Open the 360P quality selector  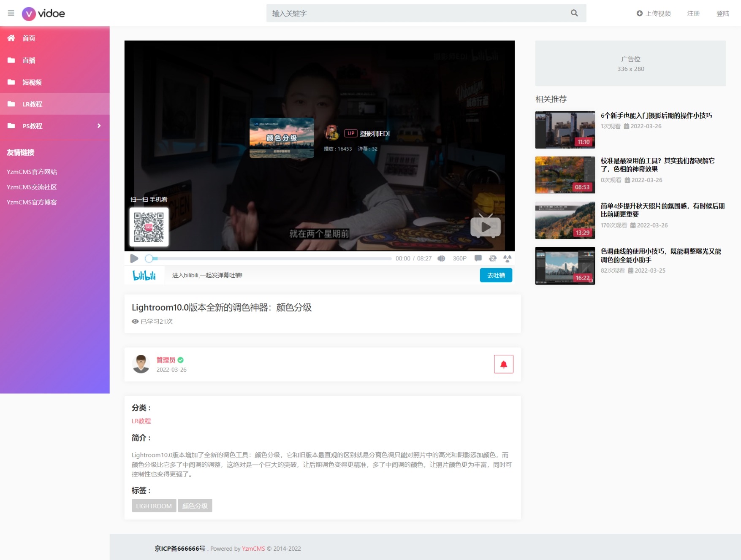click(460, 258)
